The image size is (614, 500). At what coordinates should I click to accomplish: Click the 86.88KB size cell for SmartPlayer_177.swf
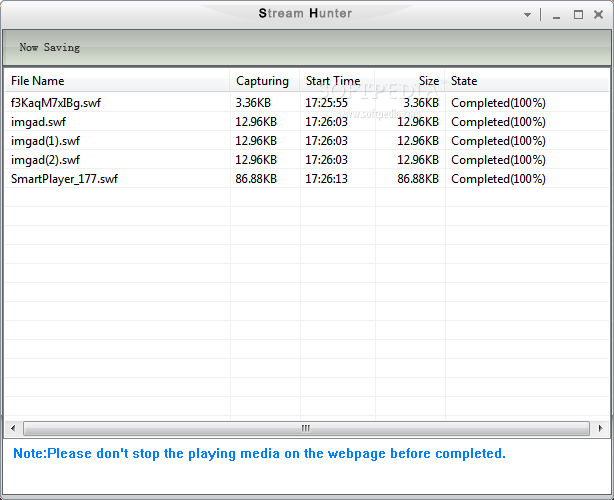418,179
